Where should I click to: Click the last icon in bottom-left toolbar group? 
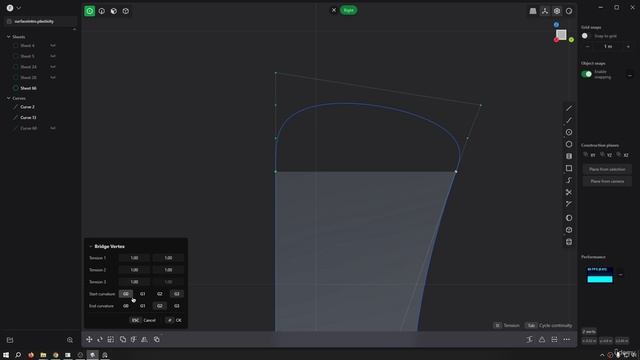pos(157,339)
